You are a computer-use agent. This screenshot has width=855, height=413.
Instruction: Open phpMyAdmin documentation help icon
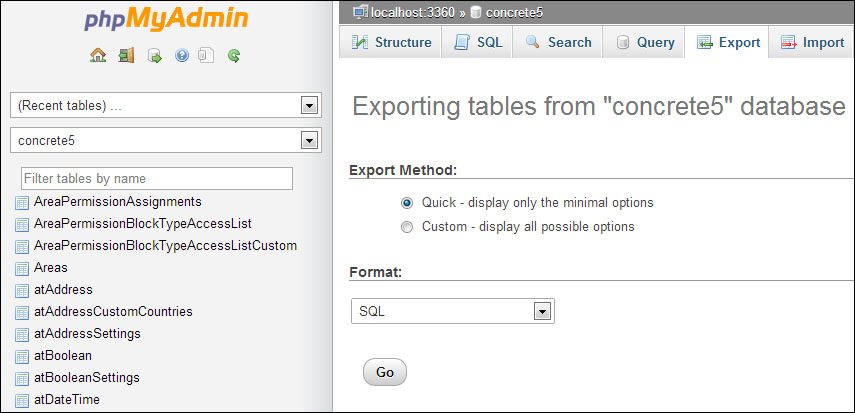click(x=181, y=56)
